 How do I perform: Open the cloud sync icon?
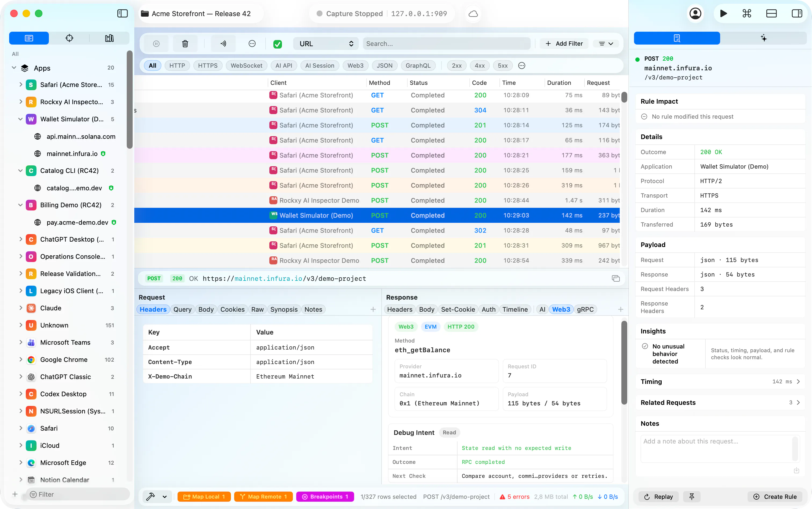(x=473, y=14)
